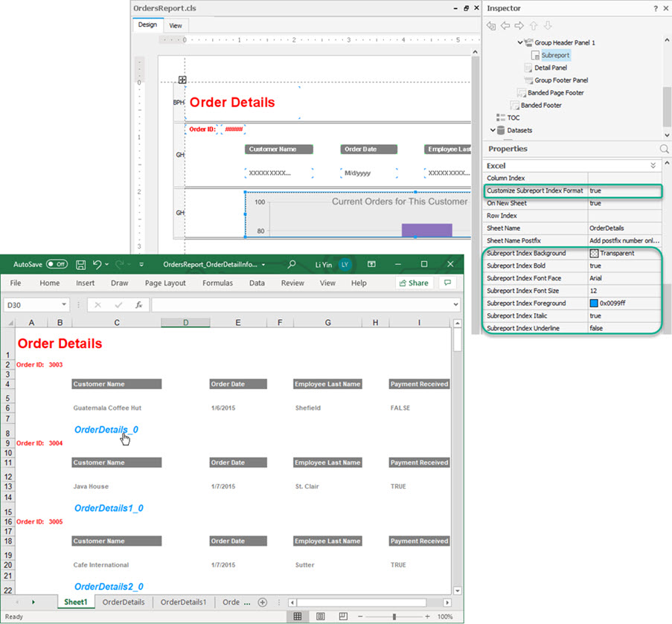Click the Select All corner in Excel grid
672x624 pixels.
9,323
